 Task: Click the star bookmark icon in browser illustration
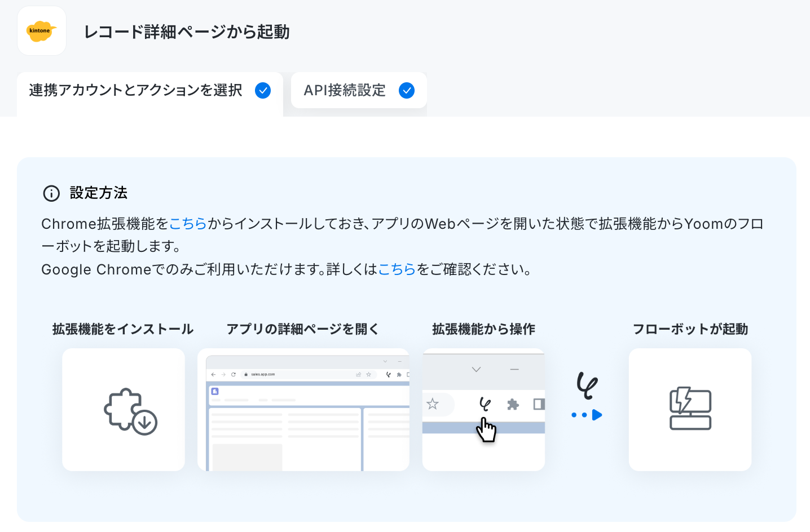[433, 404]
